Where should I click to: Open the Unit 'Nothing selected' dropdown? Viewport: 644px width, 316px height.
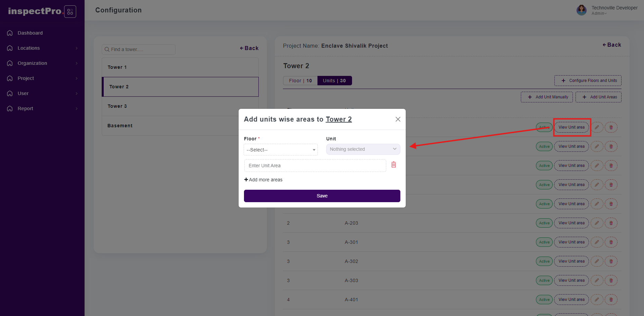[x=363, y=149]
